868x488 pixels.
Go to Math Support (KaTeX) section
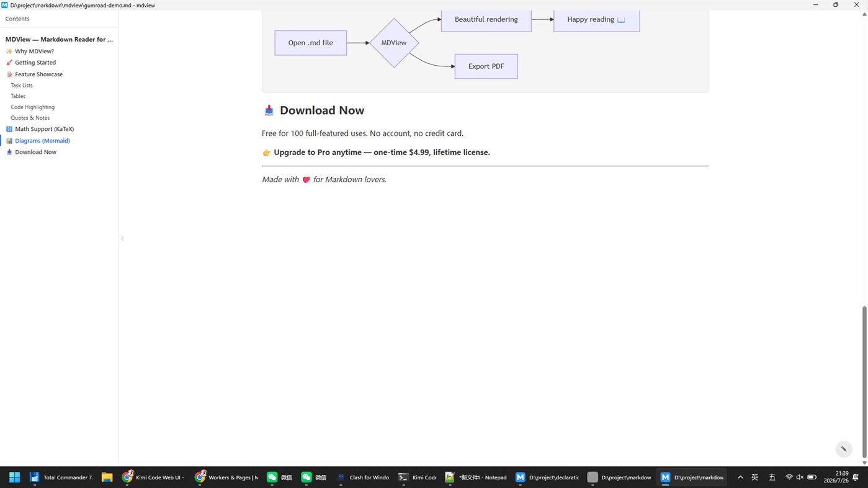click(44, 129)
